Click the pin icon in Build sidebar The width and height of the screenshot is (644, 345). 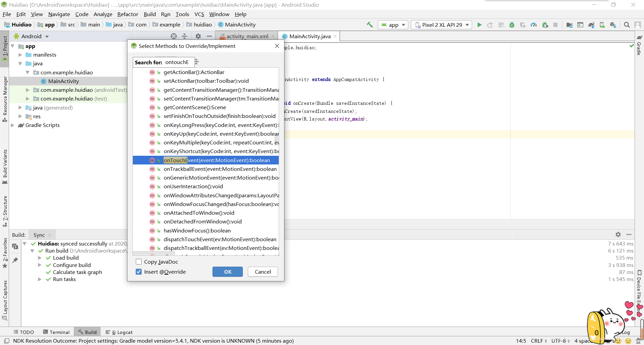click(15, 260)
